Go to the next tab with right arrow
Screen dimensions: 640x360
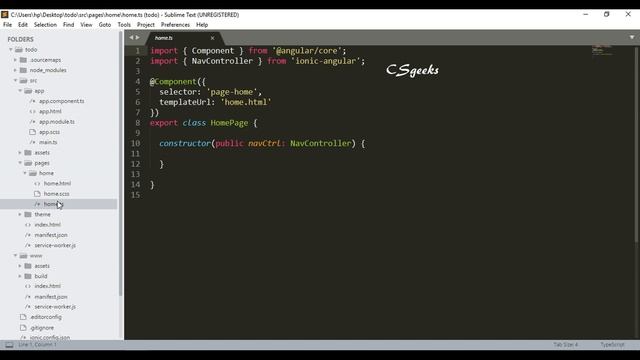pyautogui.click(x=138, y=38)
